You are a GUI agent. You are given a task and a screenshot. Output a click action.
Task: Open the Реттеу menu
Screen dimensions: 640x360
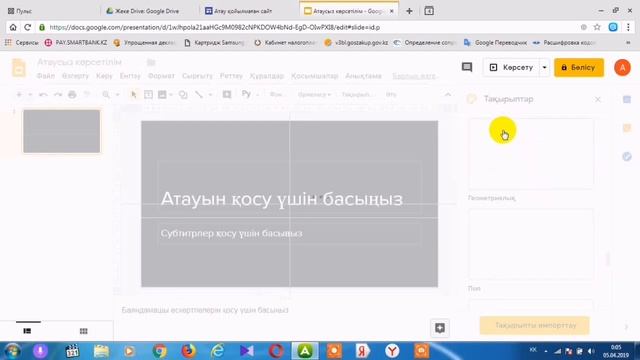click(x=231, y=76)
